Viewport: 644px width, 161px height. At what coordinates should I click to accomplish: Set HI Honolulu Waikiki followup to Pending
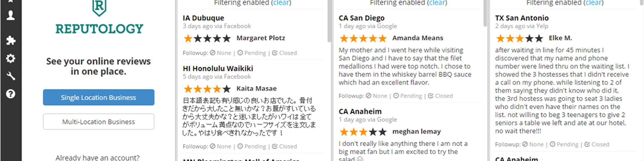point(252,147)
